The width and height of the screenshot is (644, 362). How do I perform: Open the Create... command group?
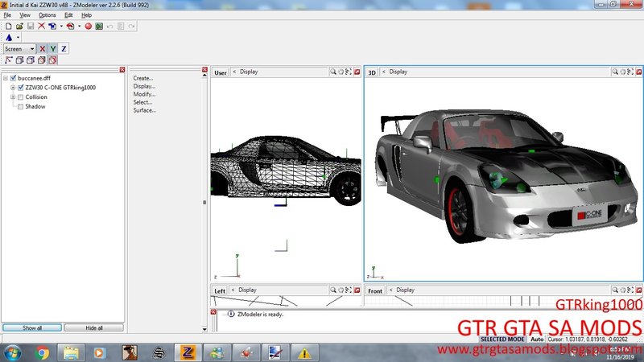click(x=143, y=78)
